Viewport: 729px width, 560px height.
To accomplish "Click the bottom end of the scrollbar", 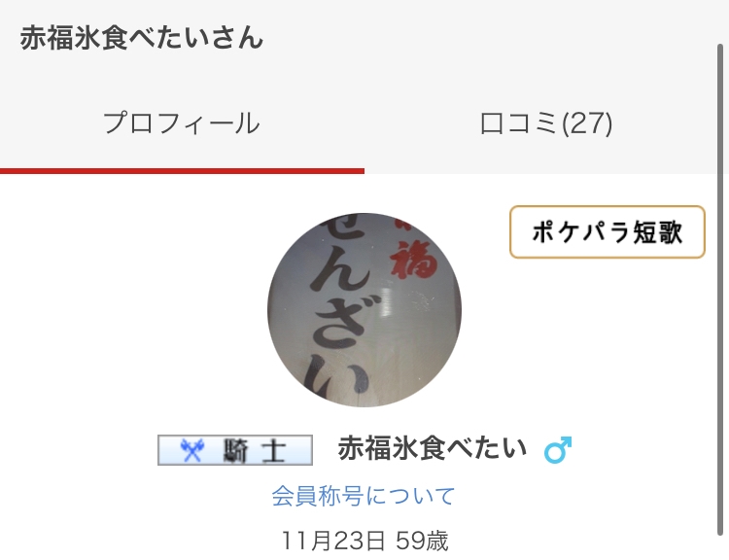I will pos(720,530).
